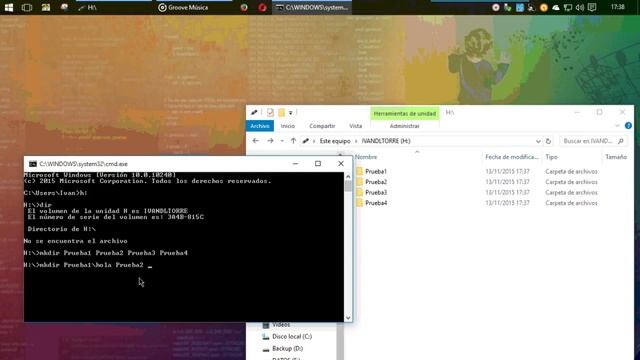
Task: Minimize the cmd.exe window
Action: pyautogui.click(x=296, y=164)
